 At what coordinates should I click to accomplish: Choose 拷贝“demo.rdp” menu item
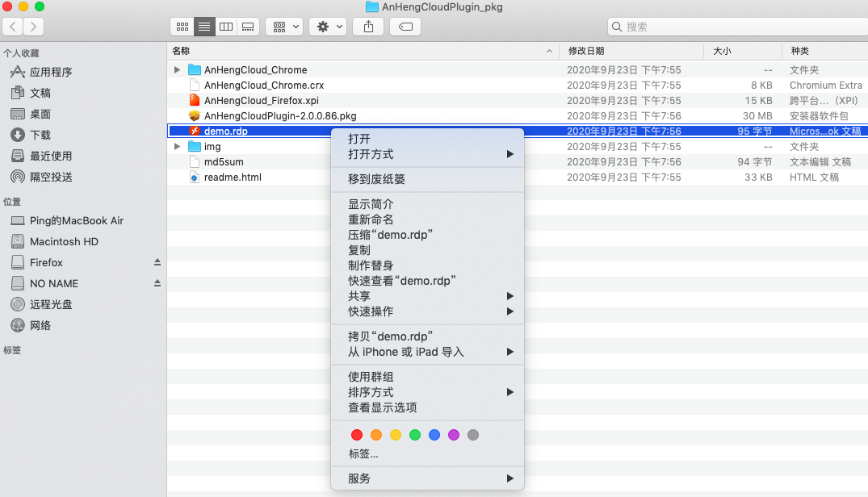coord(427,336)
